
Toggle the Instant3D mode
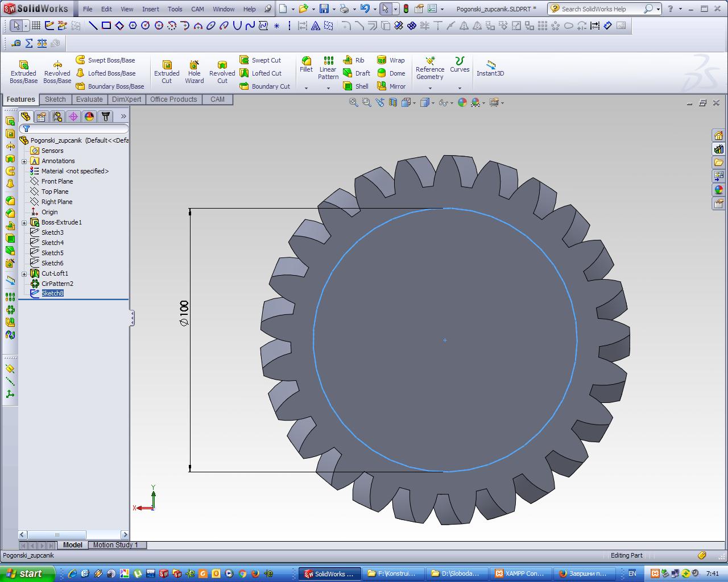490,68
